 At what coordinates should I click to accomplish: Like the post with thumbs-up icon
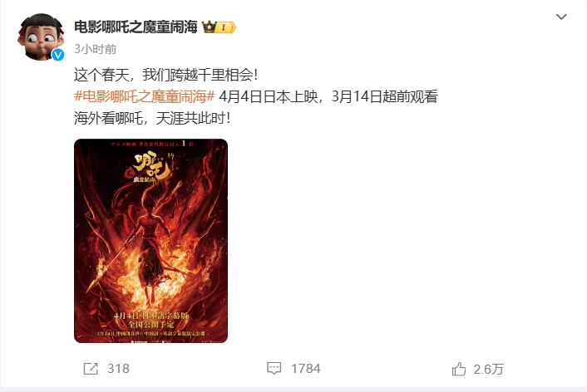pyautogui.click(x=459, y=369)
